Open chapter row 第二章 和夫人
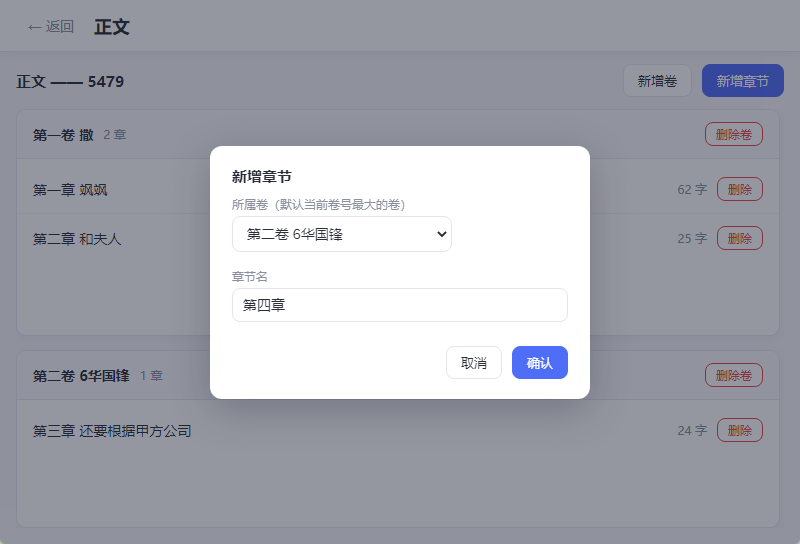Screen dimensions: 800x544 (x=398, y=239)
